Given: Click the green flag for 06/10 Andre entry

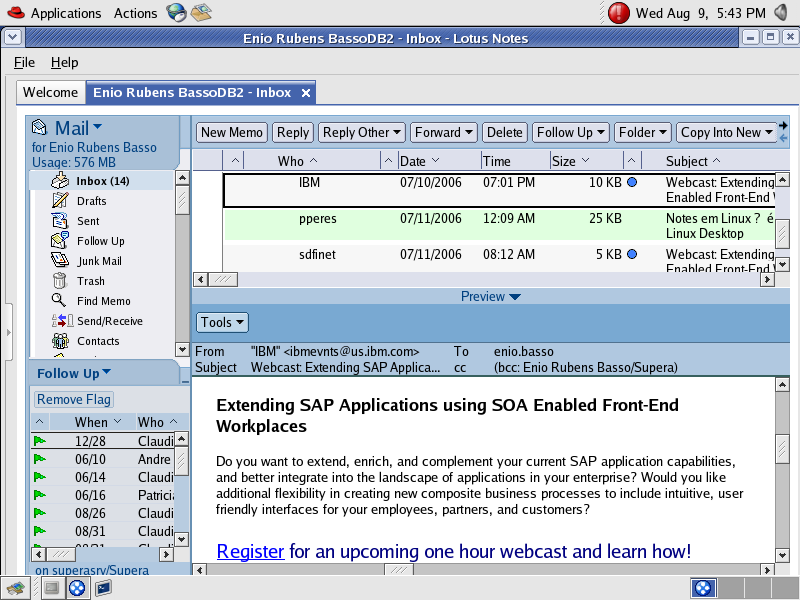Looking at the screenshot, I should [39, 459].
